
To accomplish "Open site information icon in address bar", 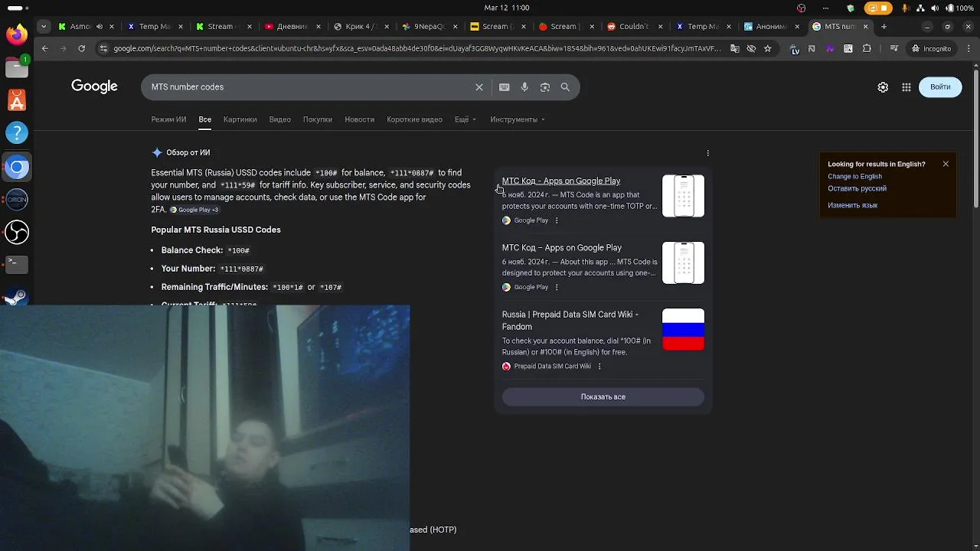I will pos(103,48).
